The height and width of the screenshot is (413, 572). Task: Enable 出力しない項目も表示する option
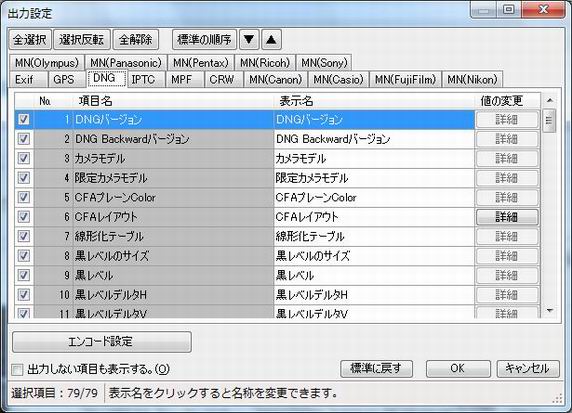pyautogui.click(x=17, y=370)
